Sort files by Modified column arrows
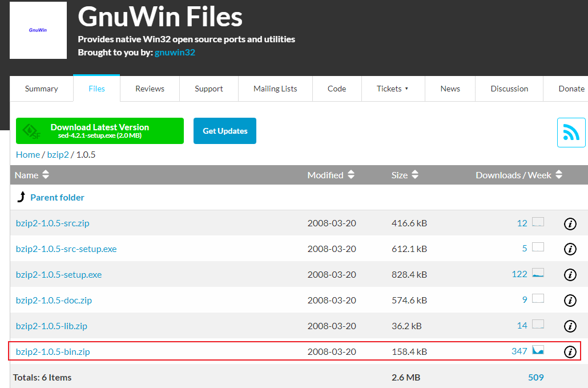Viewport: 588px width, 388px height. click(x=351, y=174)
